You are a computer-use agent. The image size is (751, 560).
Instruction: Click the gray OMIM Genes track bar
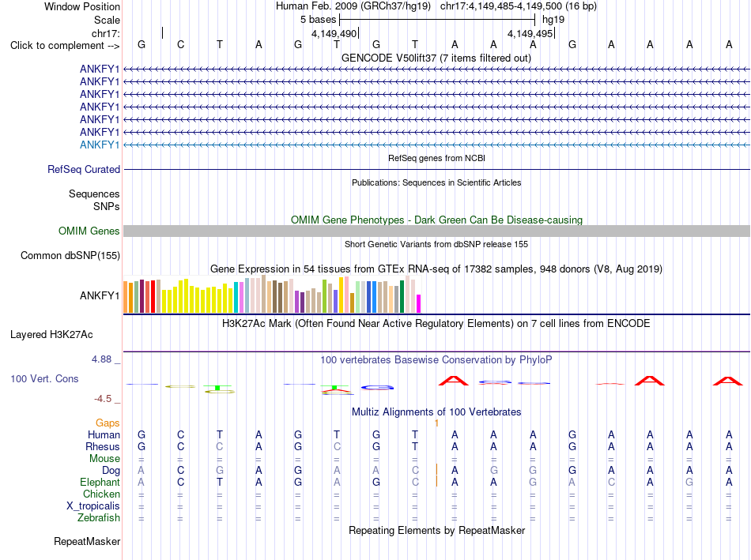[x=436, y=231]
